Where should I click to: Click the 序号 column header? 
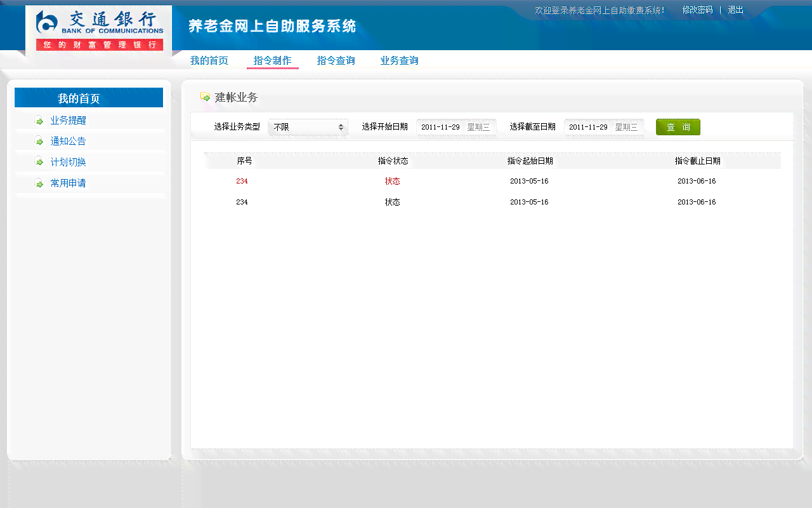[244, 161]
